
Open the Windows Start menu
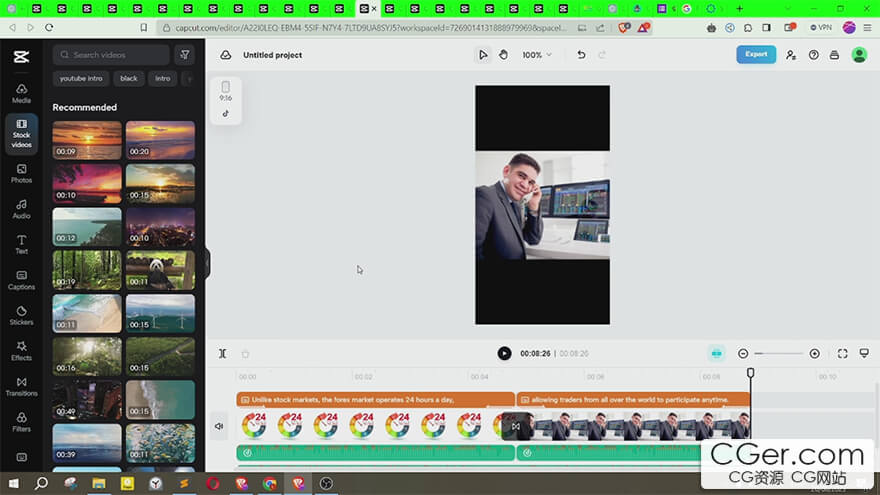pos(13,483)
